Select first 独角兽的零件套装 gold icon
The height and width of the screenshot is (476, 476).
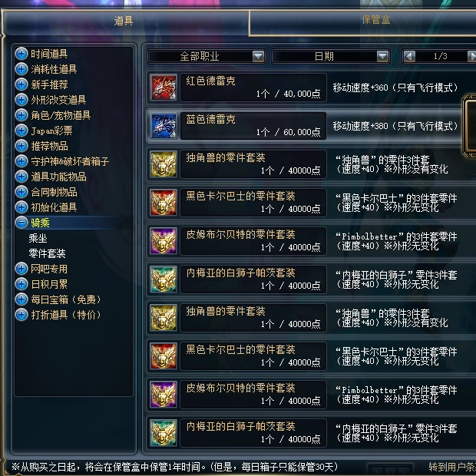[x=164, y=164]
